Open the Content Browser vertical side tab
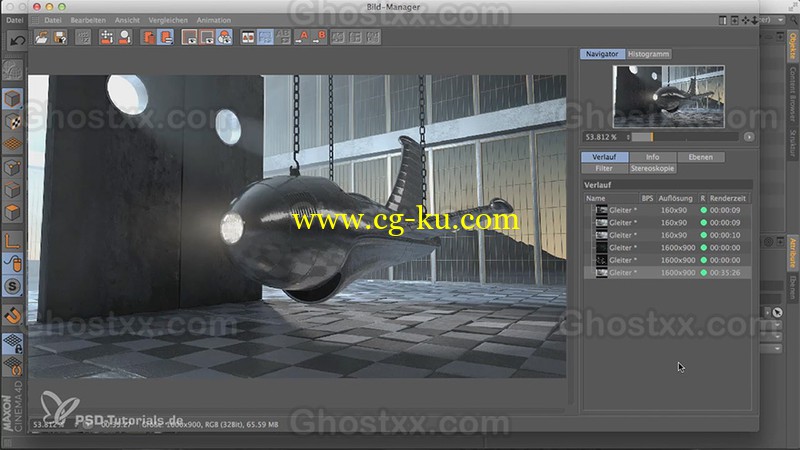Viewport: 800px width, 450px height. 792,94
